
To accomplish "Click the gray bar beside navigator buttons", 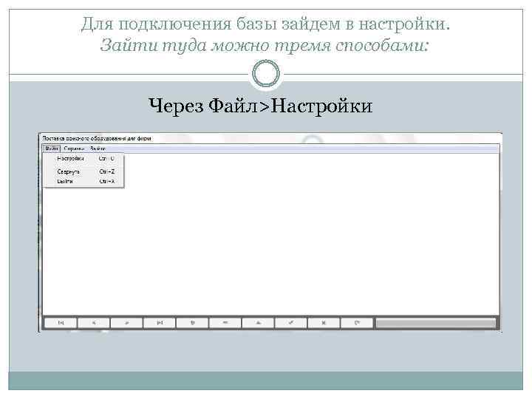I will (436, 323).
